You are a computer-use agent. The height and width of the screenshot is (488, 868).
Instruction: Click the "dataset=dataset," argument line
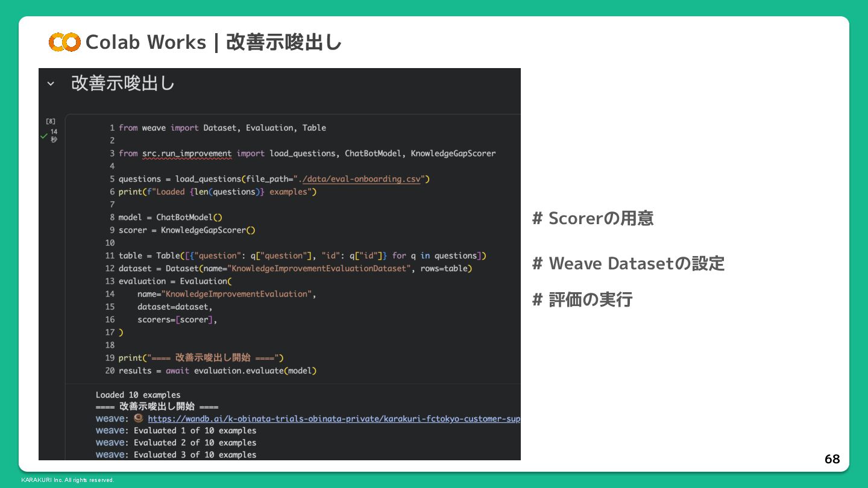[x=175, y=307]
